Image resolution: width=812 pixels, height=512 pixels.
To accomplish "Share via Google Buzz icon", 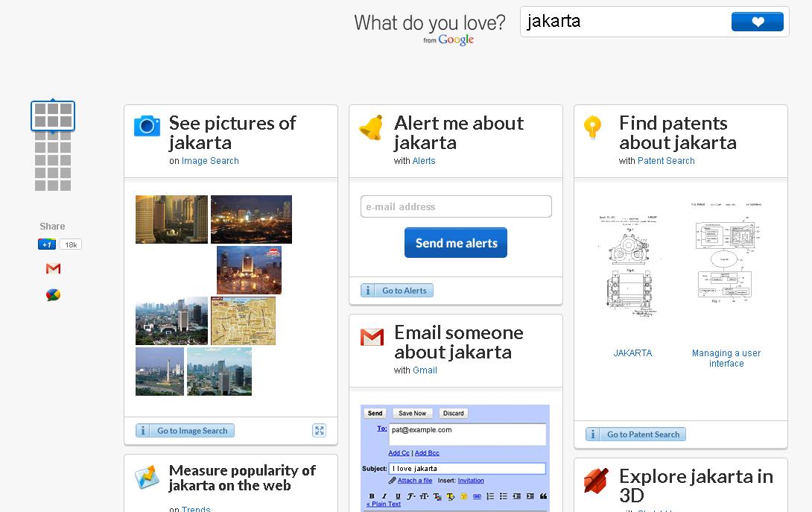I will coord(53,295).
